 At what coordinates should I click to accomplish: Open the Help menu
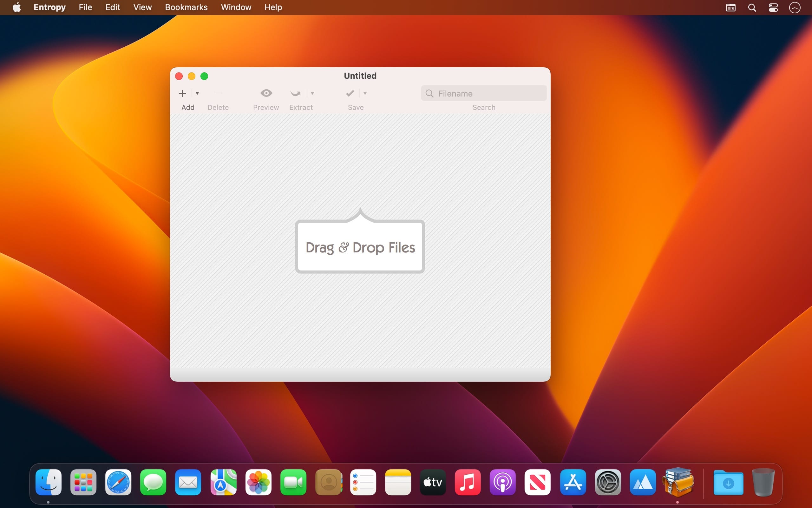coord(273,7)
